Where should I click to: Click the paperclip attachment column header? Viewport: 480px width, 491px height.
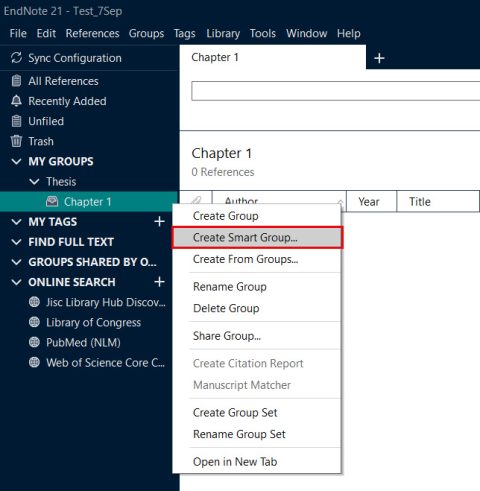[x=196, y=201]
